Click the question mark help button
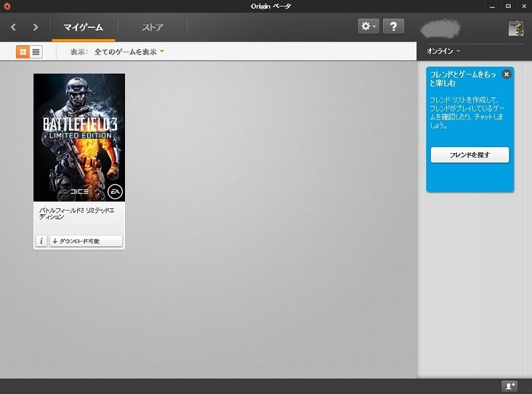The image size is (532, 394). [394, 26]
